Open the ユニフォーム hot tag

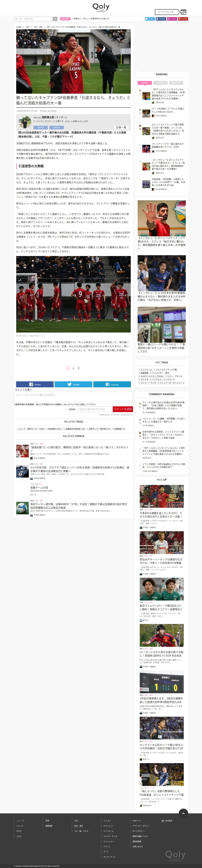145,370
